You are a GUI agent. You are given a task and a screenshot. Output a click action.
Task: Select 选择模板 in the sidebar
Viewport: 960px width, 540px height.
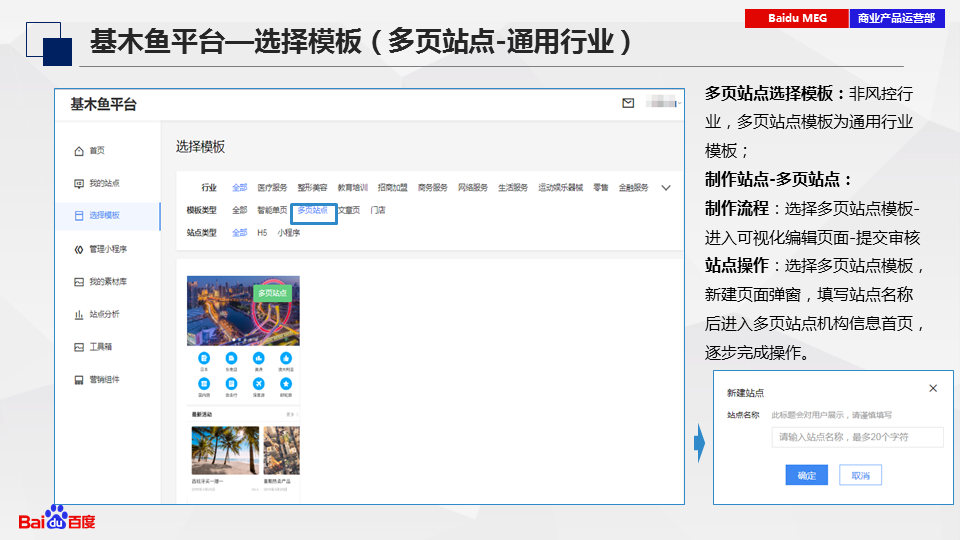(108, 216)
